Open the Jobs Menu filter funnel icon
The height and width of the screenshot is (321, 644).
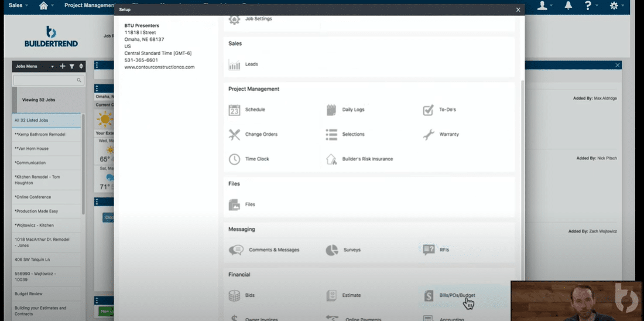point(72,66)
